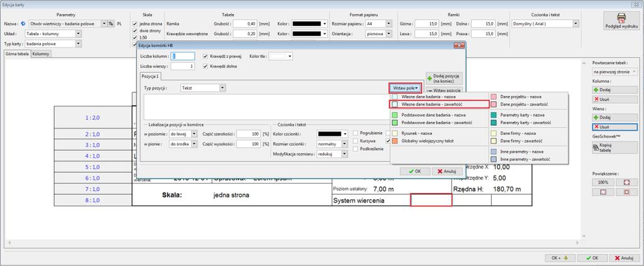Viewport: 644px width, 266px height.
Task: Set zoom with 100% button
Action: coord(603,182)
